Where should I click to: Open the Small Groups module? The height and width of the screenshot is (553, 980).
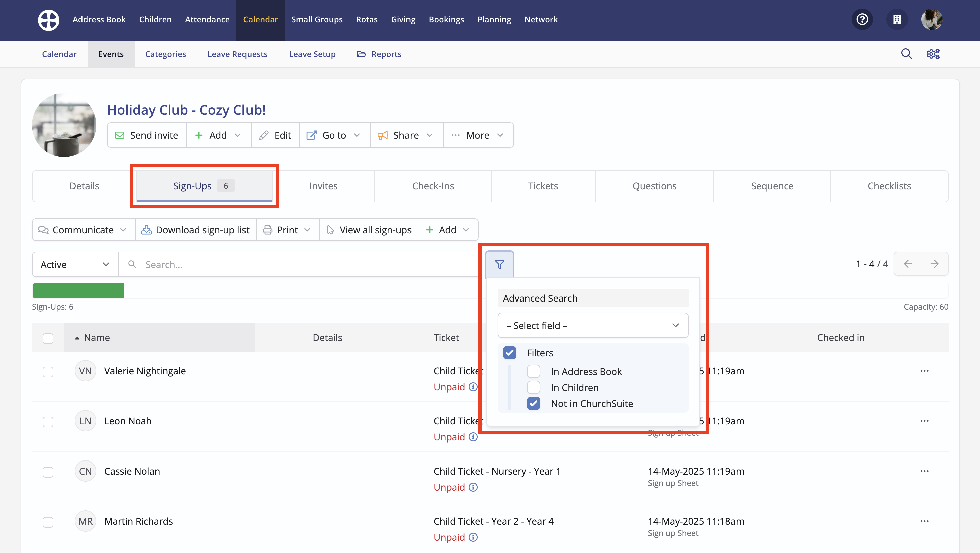pos(317,19)
